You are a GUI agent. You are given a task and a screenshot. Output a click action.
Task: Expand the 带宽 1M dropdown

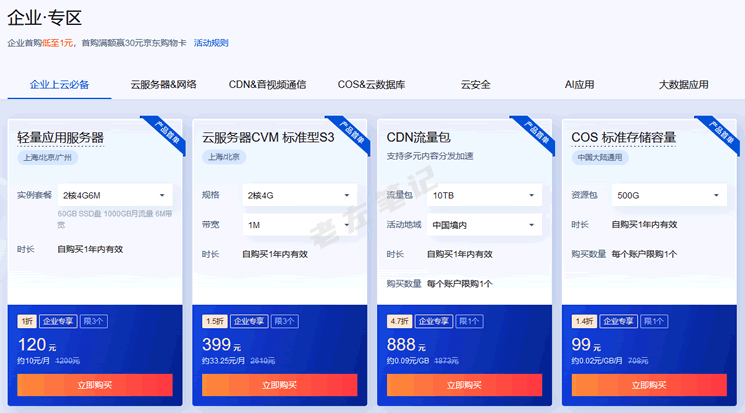click(x=299, y=225)
